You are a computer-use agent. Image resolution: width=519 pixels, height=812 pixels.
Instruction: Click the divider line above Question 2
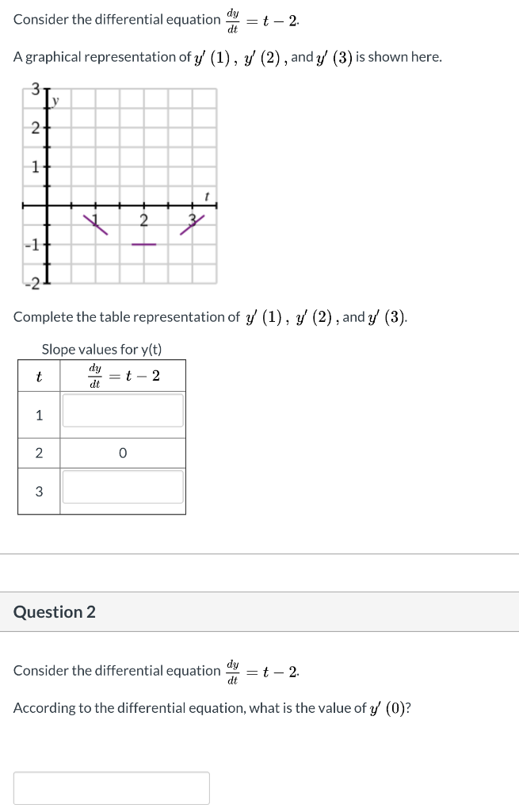(x=259, y=555)
